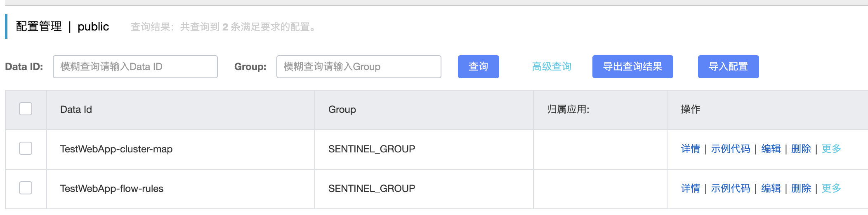The height and width of the screenshot is (215, 868).
Task: Click the TestWebApp-flow-rules Data Id cell
Action: coord(112,189)
